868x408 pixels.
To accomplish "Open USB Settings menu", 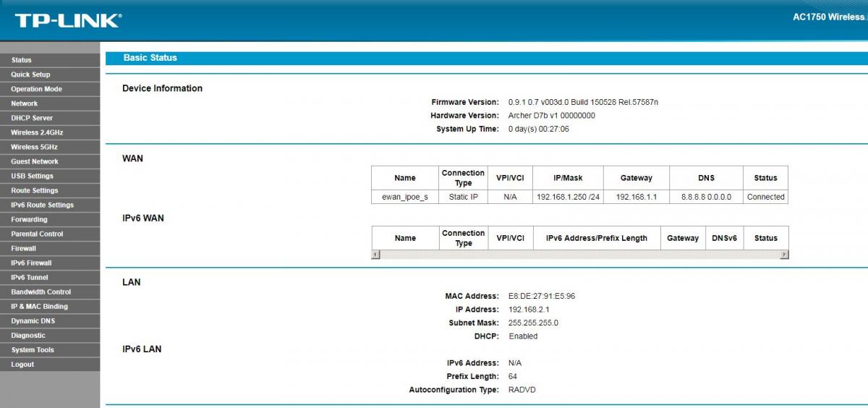I will 50,176.
